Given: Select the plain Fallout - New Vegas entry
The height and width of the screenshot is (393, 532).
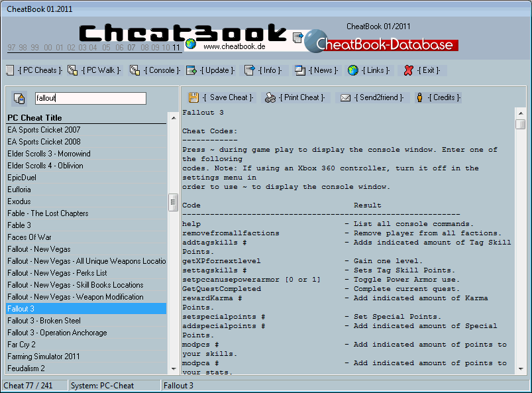Looking at the screenshot, I should pyautogui.click(x=87, y=249).
